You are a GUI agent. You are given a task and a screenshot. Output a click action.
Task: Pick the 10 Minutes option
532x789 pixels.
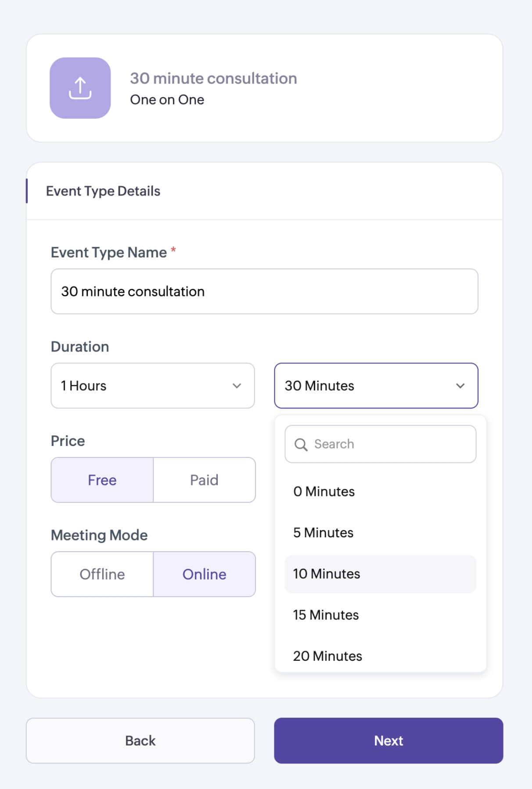pyautogui.click(x=327, y=574)
